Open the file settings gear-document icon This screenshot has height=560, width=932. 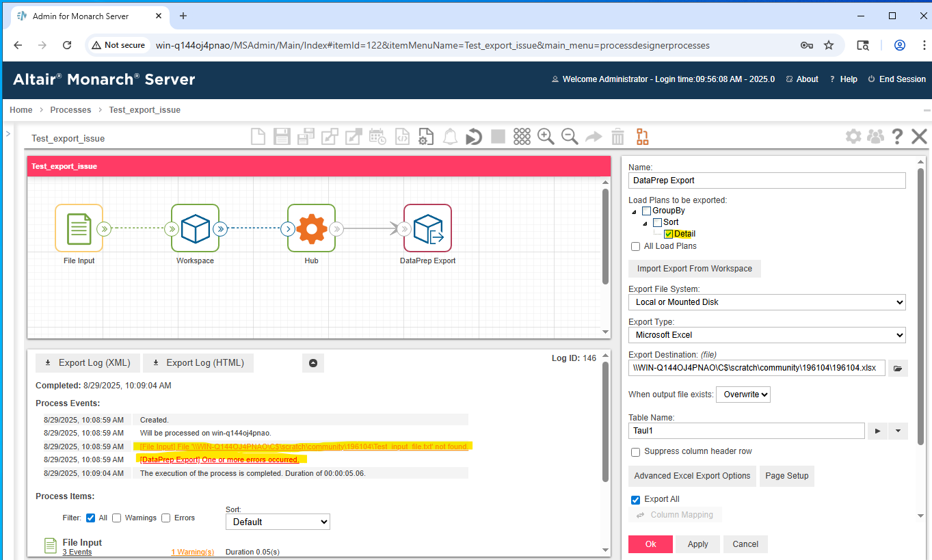click(x=426, y=137)
